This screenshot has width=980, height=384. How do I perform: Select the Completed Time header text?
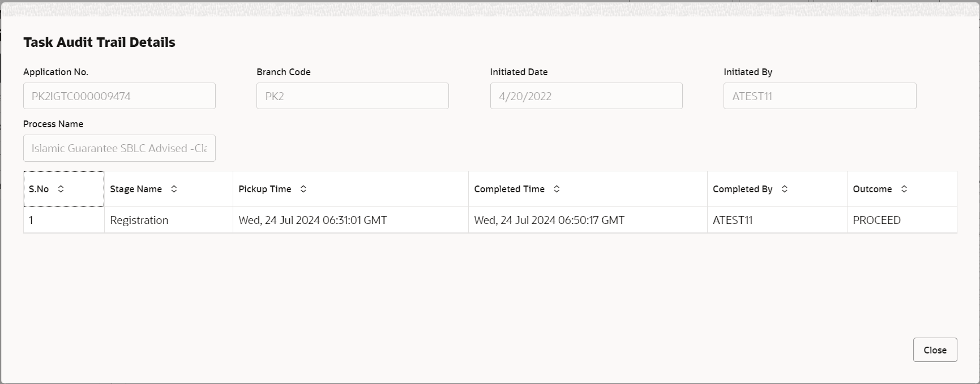tap(510, 189)
